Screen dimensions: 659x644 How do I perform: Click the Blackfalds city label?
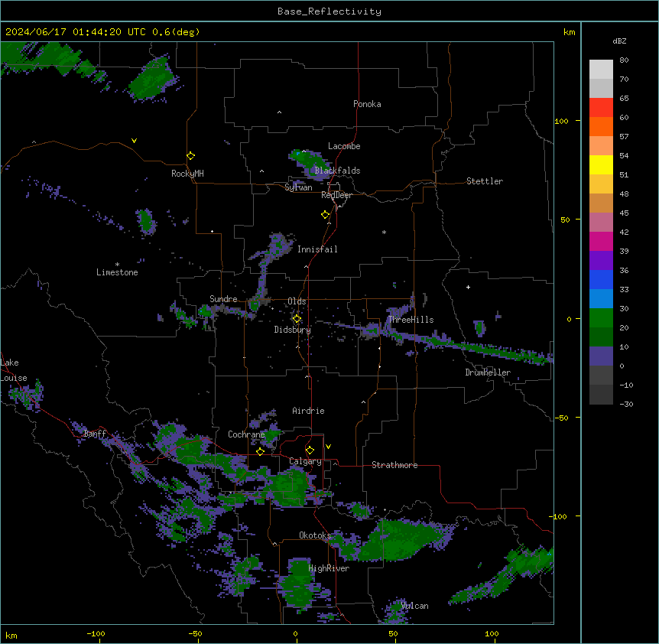pos(337,171)
